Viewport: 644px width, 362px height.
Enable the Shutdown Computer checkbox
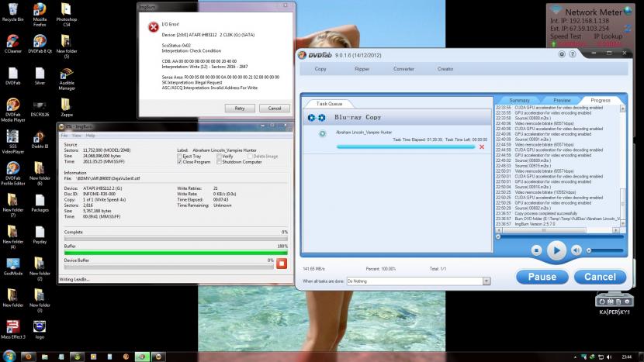pos(217,162)
